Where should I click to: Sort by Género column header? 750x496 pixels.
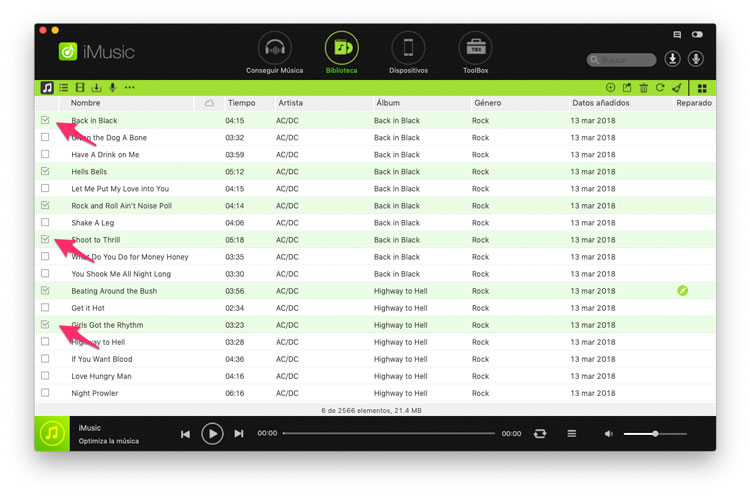pos(488,103)
